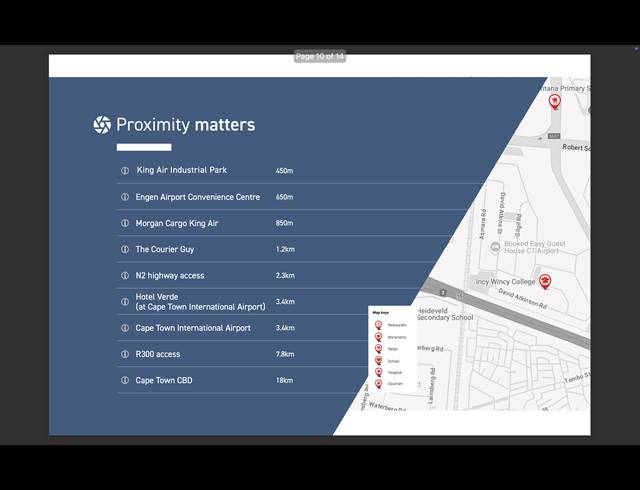Click the Incy Wincy College map label
The width and height of the screenshot is (640, 490).
click(505, 282)
